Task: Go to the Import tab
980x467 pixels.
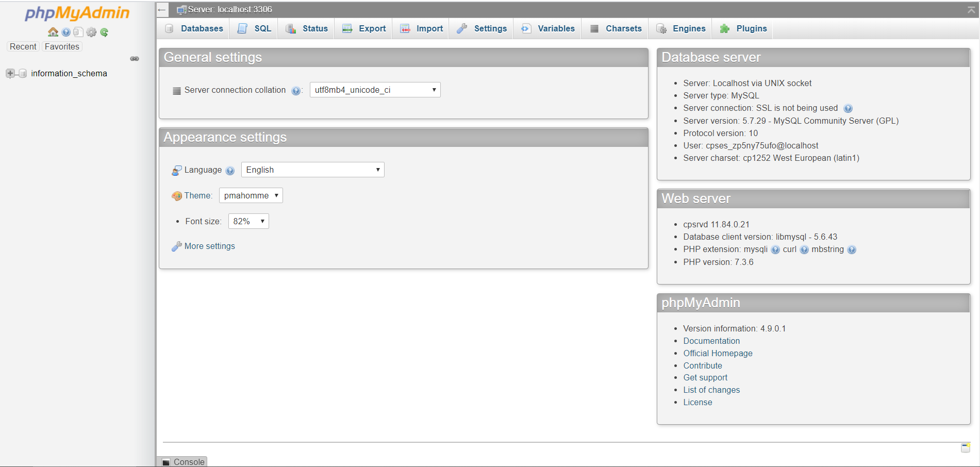Action: [422, 29]
